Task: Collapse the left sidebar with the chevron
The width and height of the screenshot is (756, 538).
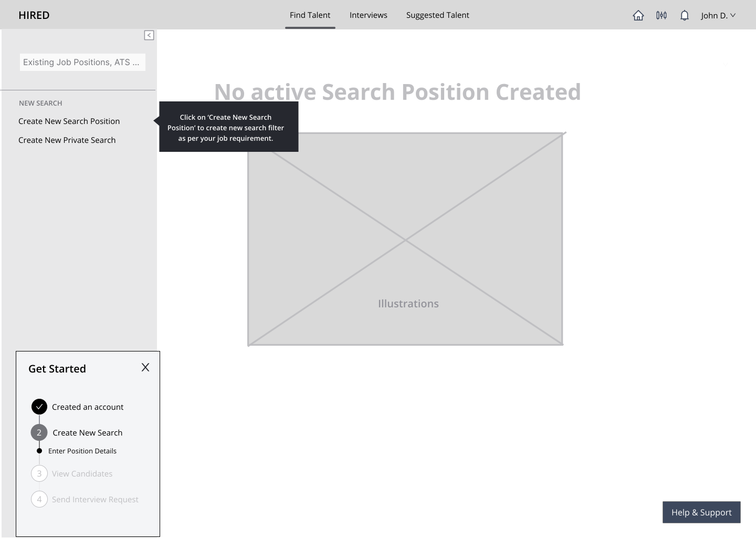Action: (x=149, y=35)
